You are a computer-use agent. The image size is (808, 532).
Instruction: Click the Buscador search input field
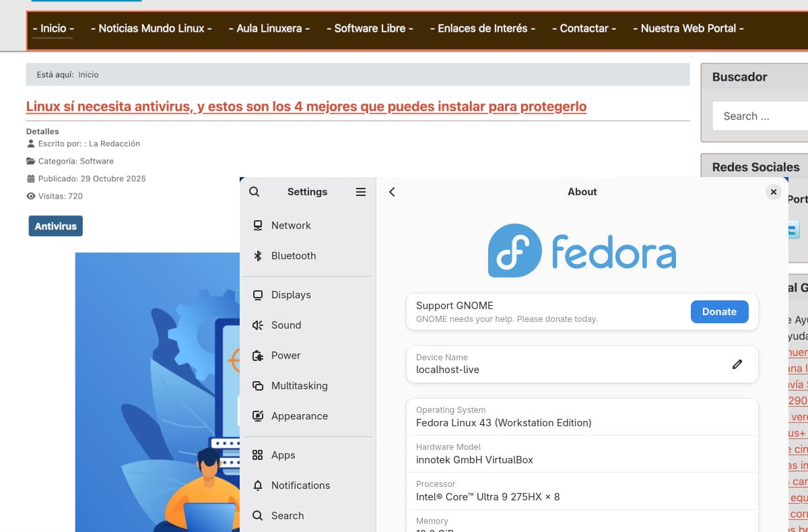point(761,116)
